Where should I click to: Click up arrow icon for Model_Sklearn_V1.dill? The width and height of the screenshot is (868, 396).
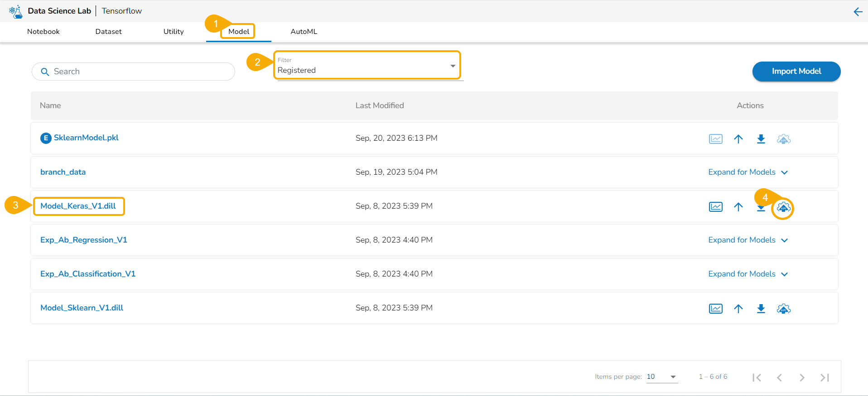pos(738,309)
